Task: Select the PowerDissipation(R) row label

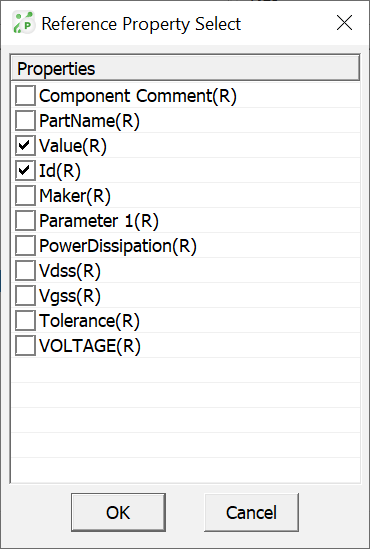Action: tap(118, 246)
